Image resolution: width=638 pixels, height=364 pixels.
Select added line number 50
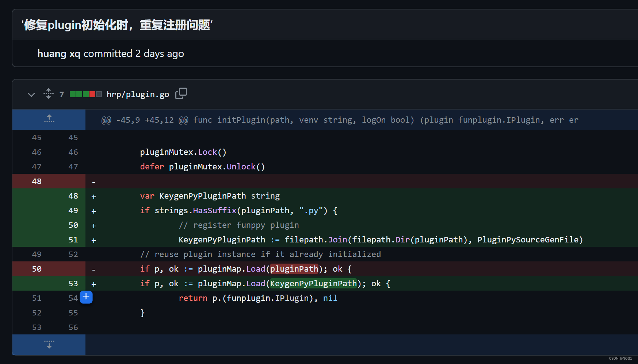pos(73,225)
